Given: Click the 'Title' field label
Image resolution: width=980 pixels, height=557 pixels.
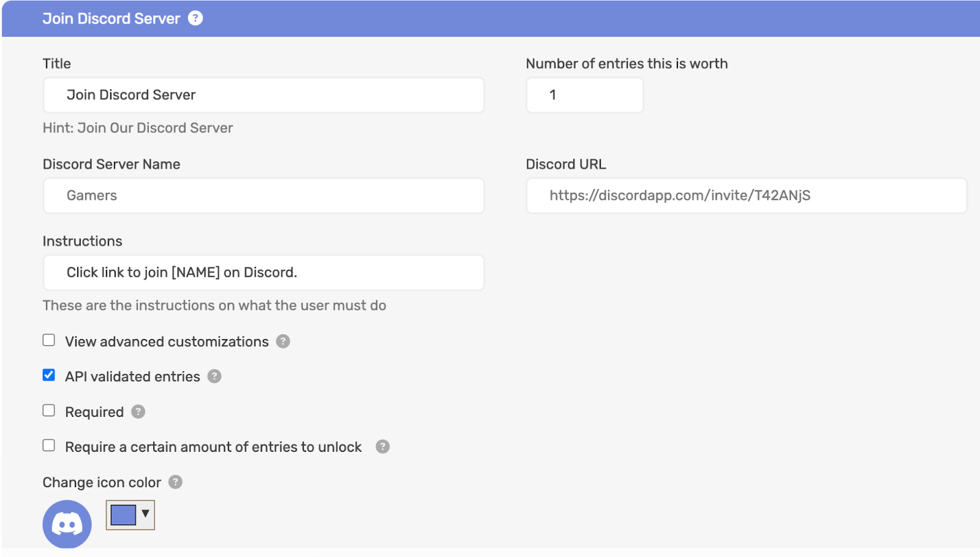Looking at the screenshot, I should click(x=57, y=64).
